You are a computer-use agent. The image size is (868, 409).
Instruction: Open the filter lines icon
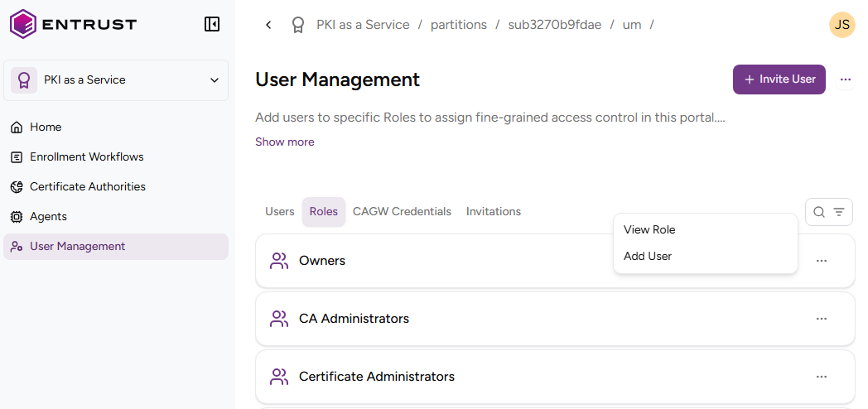pos(839,212)
